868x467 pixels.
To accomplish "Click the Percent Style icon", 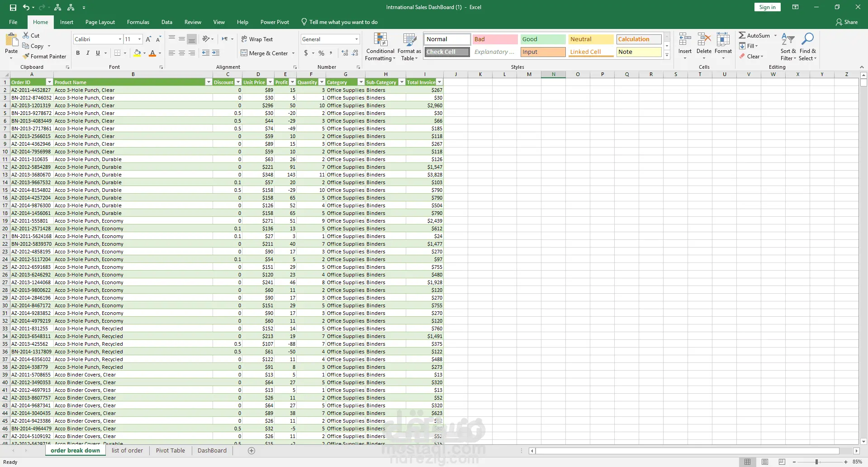I will tap(321, 53).
